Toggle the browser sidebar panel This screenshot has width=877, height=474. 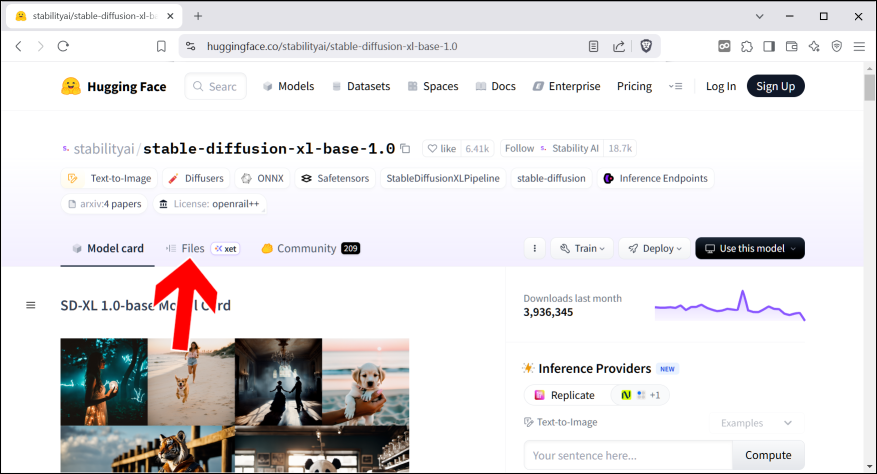click(769, 46)
